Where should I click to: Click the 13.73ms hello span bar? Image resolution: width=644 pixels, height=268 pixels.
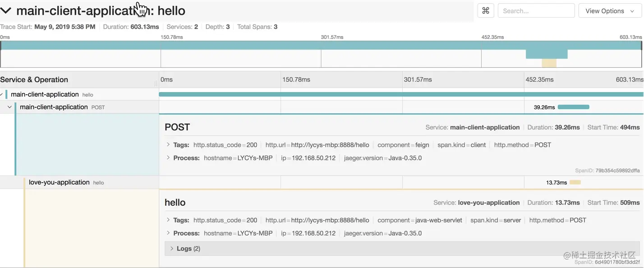pos(575,182)
